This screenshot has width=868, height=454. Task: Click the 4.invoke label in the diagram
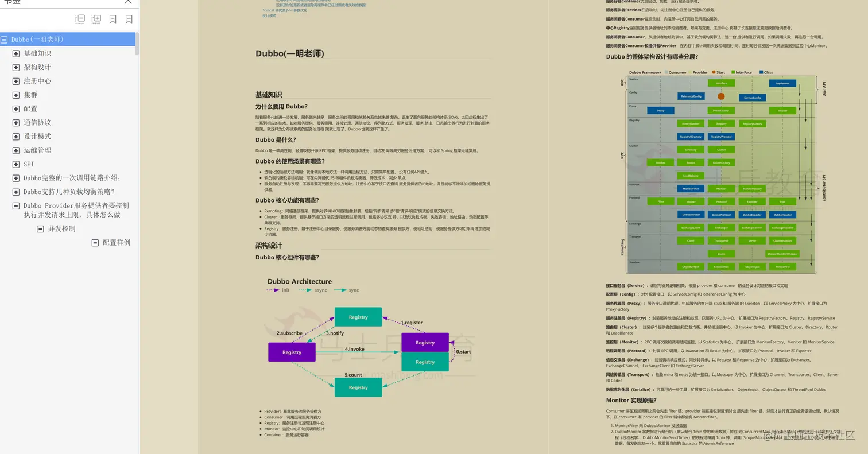click(355, 349)
